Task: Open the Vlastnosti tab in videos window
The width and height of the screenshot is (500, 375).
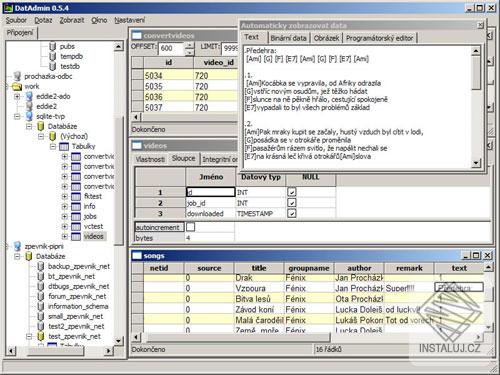Action: [x=150, y=160]
